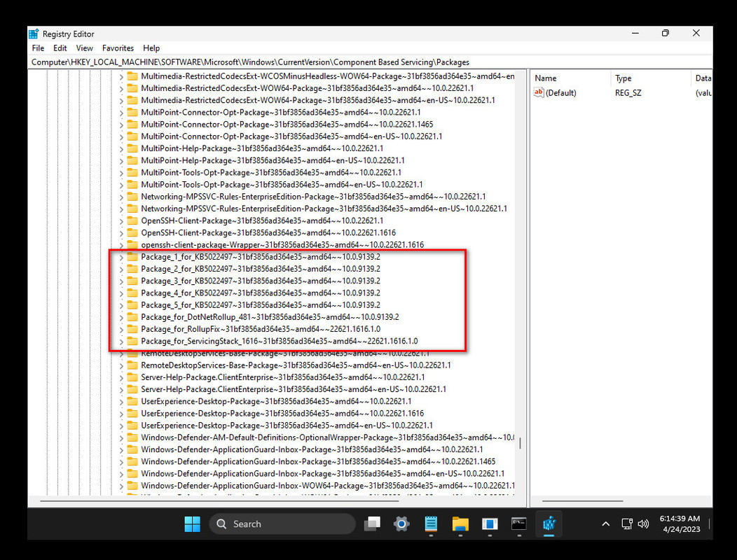Viewport: 737px width, 560px height.
Task: Open the Favorites menu
Action: (x=118, y=48)
